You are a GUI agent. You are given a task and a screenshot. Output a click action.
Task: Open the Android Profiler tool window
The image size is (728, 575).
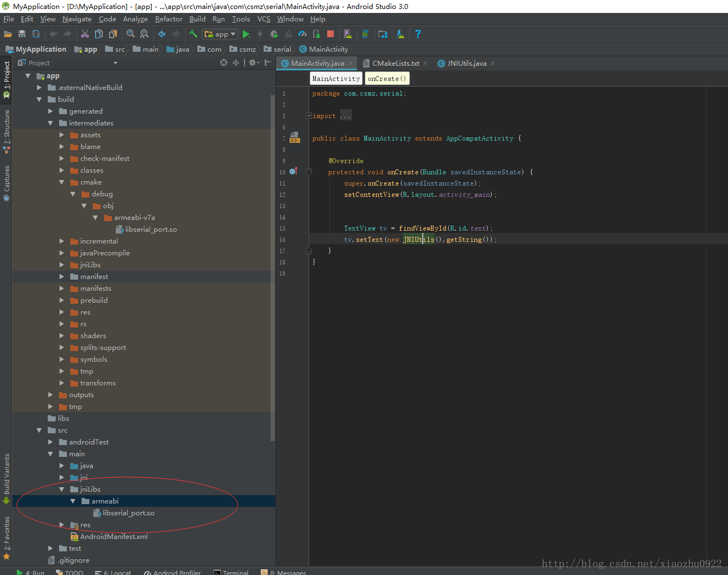[x=172, y=572]
